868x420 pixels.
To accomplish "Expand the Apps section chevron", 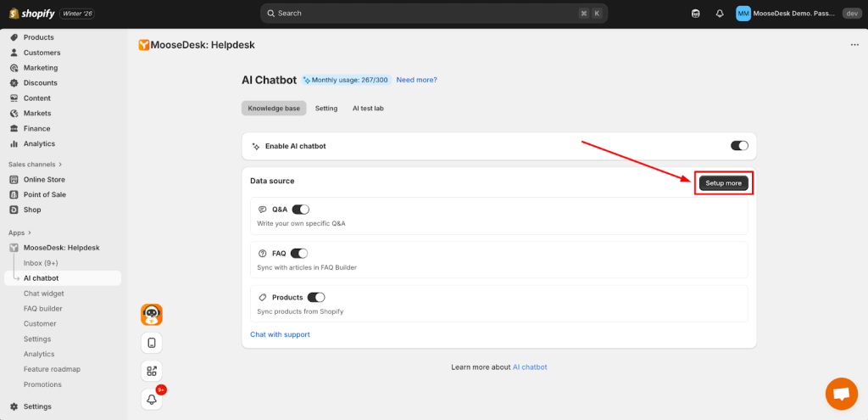I will [x=30, y=232].
